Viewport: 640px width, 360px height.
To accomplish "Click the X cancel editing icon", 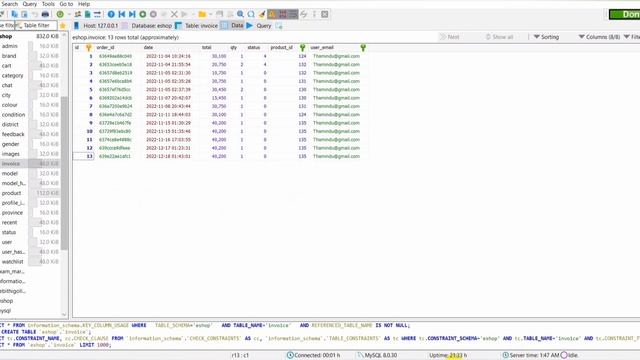I will click(x=174, y=14).
